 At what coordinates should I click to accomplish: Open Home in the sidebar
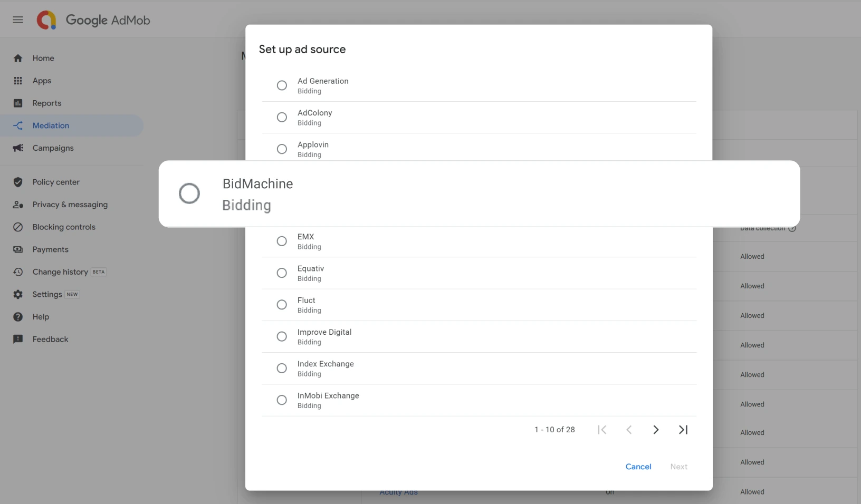[x=72, y=59]
